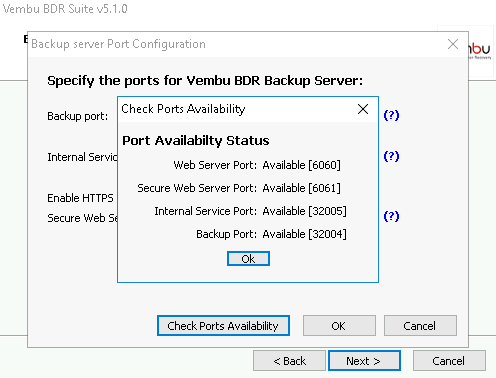The image size is (496, 378).
Task: Go to previous step with Back
Action: tap(289, 361)
